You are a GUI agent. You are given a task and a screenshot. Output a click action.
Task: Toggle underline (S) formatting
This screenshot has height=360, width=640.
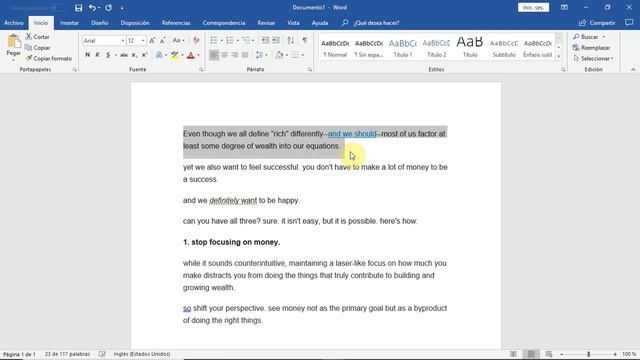pos(108,55)
